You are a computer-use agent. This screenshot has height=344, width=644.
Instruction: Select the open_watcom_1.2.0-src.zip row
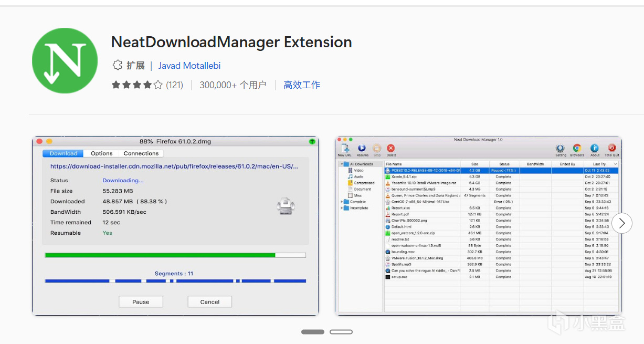(x=502, y=233)
